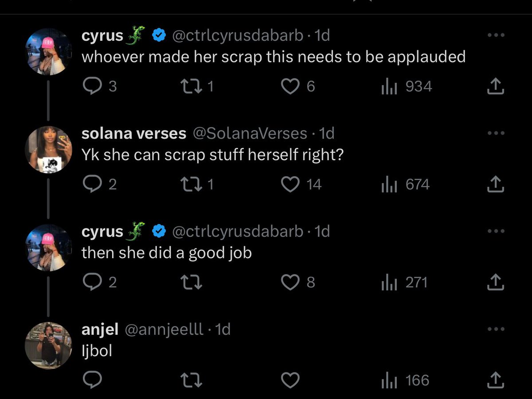The image size is (532, 399).
Task: Reply to cyrus's 'whoever made her scrap' tweet
Action: click(x=100, y=86)
